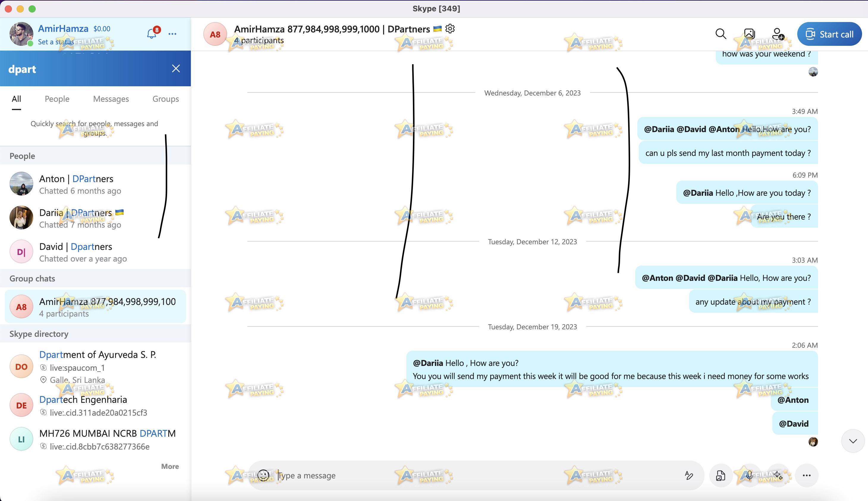Open the emoji picker
Screen dimensions: 868x501
[263, 475]
